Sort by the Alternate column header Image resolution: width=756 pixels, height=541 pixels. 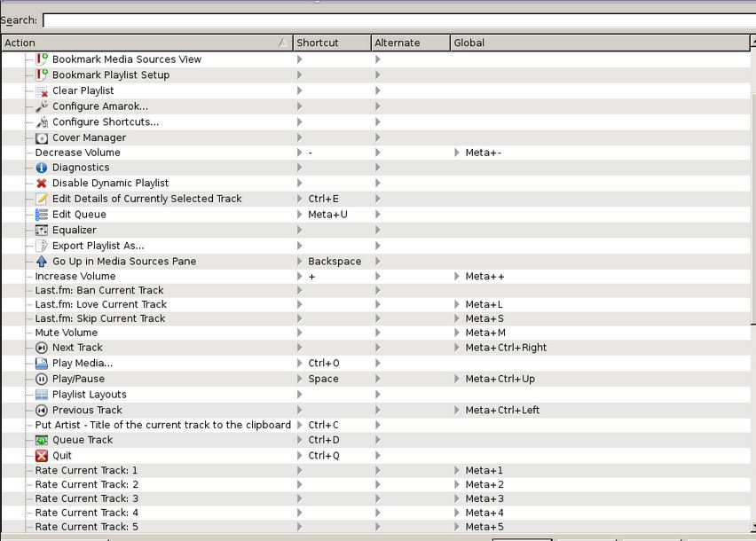pyautogui.click(x=411, y=43)
